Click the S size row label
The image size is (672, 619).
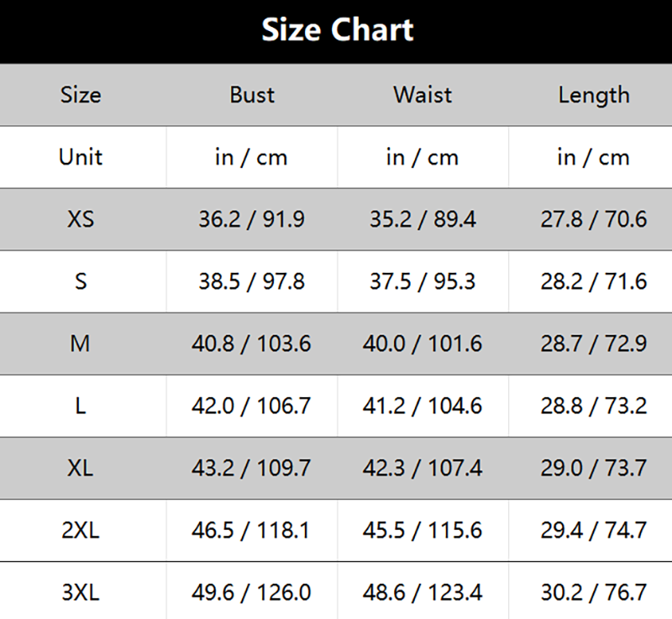(x=81, y=281)
